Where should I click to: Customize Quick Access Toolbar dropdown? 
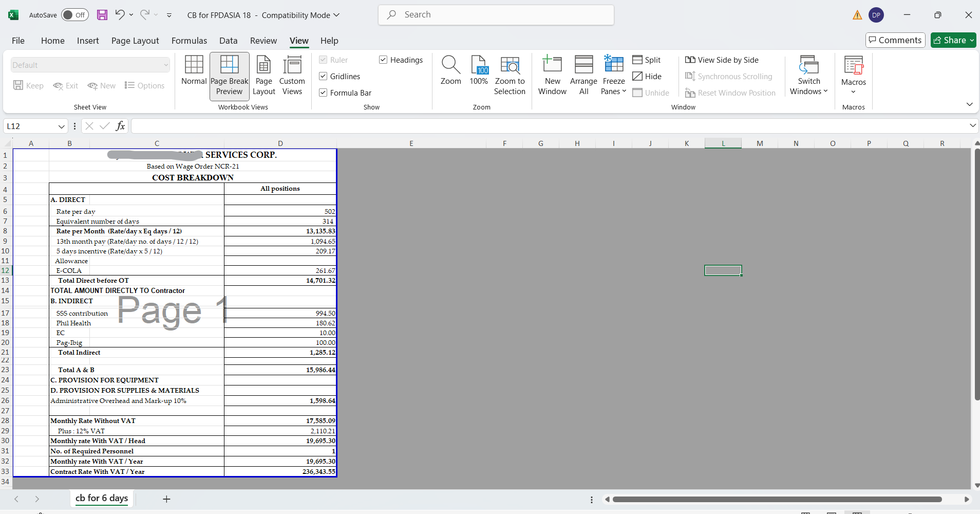pos(169,15)
